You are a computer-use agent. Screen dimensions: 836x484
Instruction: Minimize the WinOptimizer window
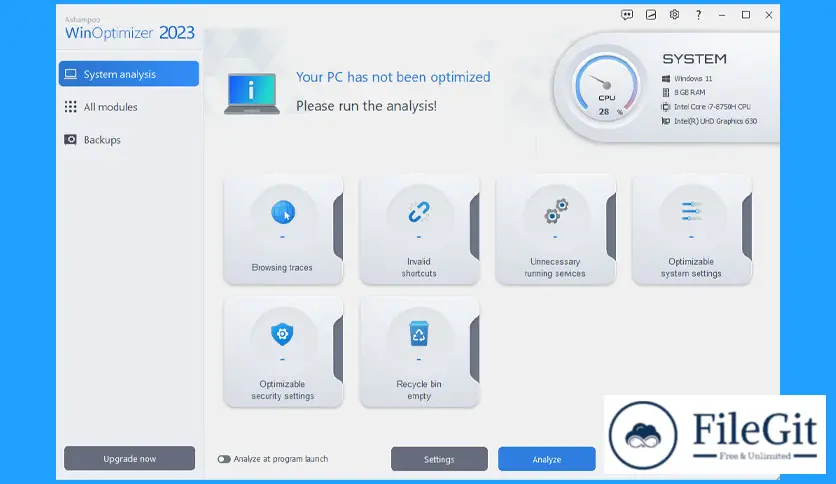(x=722, y=15)
